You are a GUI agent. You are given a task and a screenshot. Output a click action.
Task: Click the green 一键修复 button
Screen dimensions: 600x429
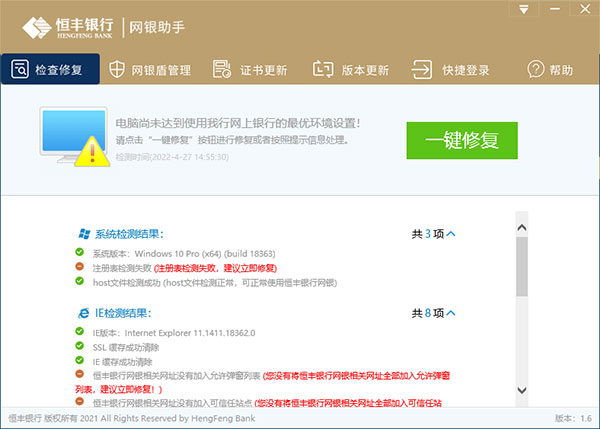(x=462, y=140)
